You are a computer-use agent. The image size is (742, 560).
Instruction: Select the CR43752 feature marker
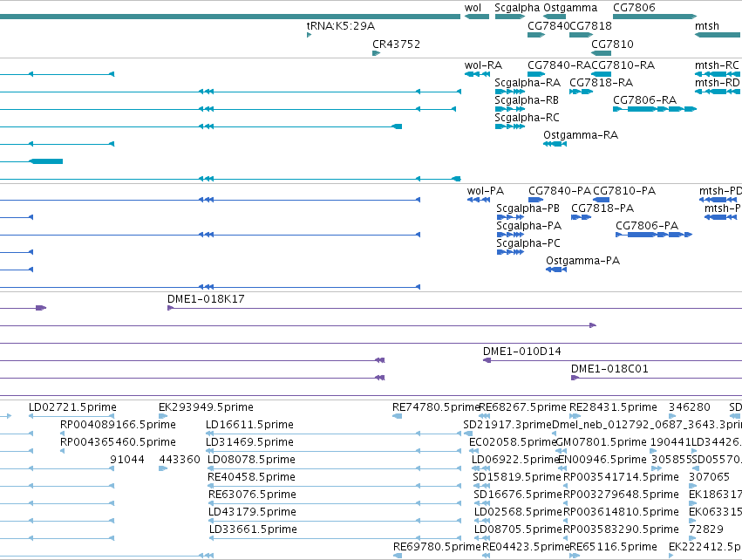coord(376,53)
